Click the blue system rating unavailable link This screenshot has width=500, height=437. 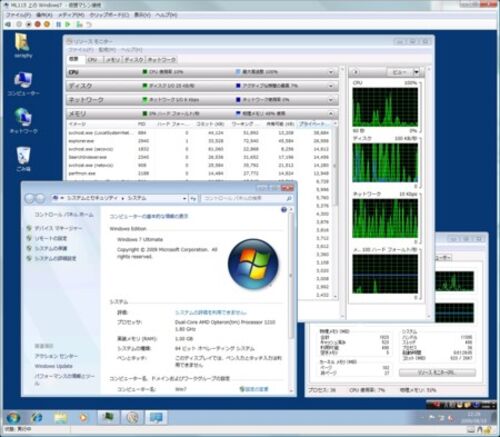tap(211, 312)
